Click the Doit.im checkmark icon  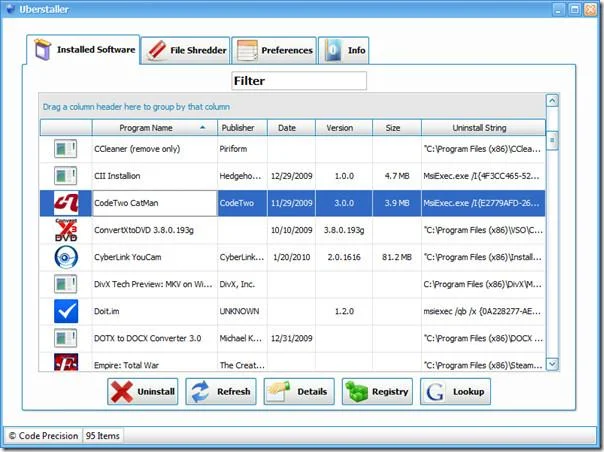tap(66, 311)
